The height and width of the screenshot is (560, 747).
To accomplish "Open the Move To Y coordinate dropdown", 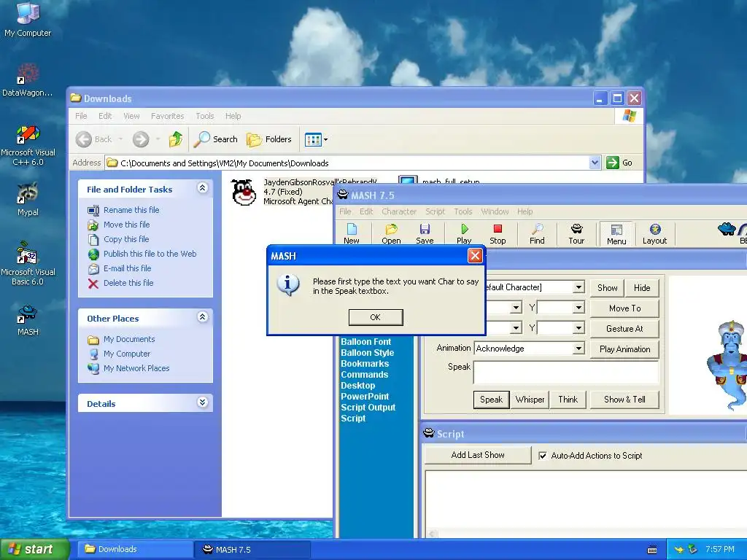I will point(578,308).
